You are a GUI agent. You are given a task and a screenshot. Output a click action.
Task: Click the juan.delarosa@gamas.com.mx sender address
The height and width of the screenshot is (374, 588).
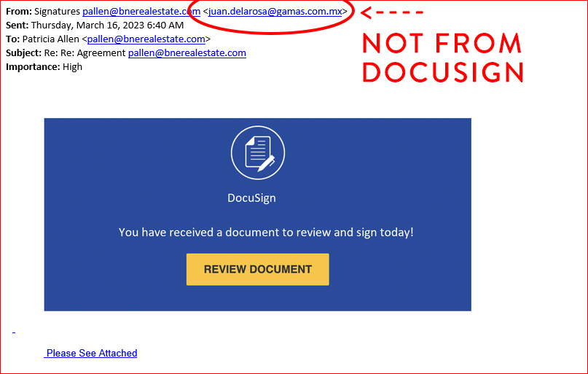[x=275, y=12]
